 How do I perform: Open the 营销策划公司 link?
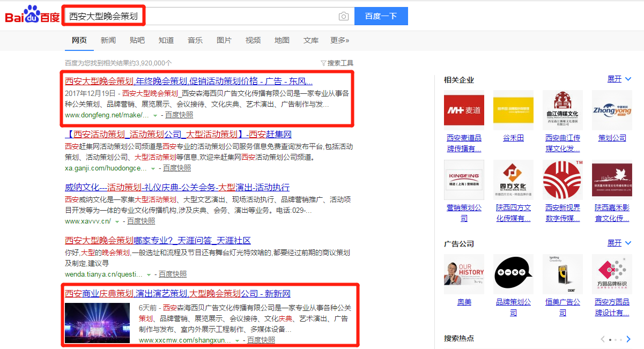tap(464, 213)
